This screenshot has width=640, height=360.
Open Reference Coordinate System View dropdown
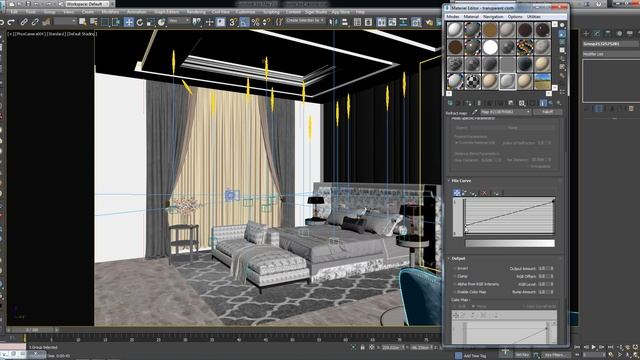[x=178, y=20]
